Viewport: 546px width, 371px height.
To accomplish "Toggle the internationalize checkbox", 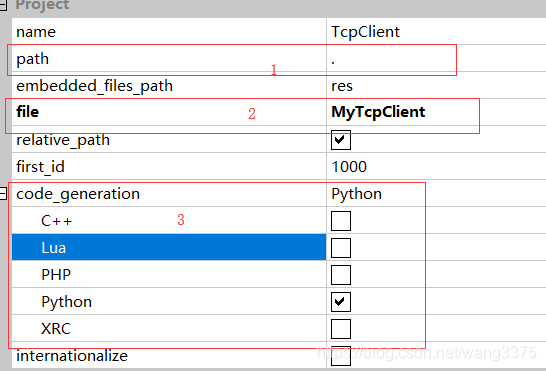I will pyautogui.click(x=341, y=356).
